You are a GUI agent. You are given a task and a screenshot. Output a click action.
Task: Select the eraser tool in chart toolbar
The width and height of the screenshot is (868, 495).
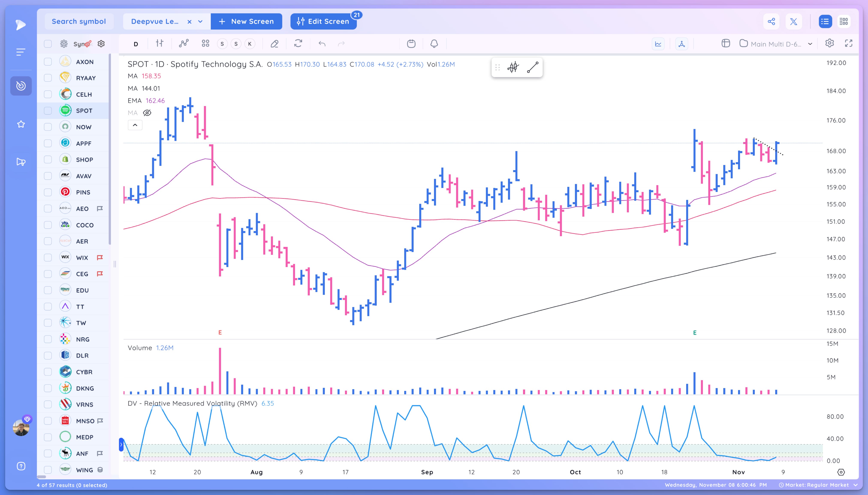274,43
